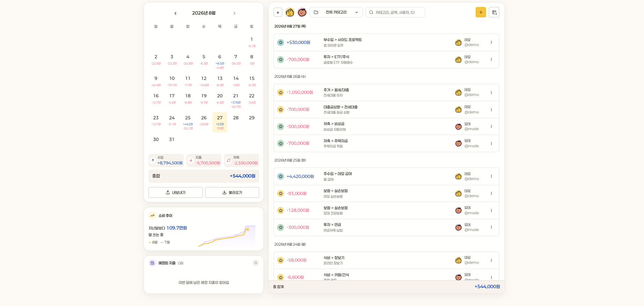
Task: Go to next month in calendar
Action: click(x=234, y=13)
